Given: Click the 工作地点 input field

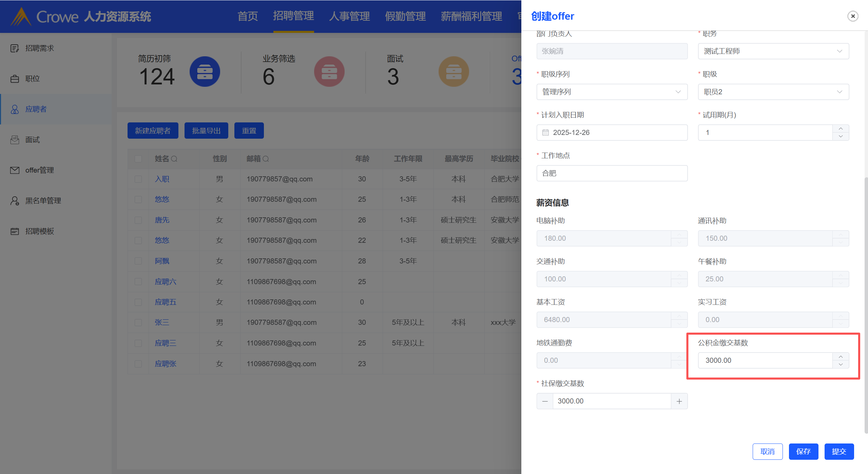Looking at the screenshot, I should (x=612, y=173).
